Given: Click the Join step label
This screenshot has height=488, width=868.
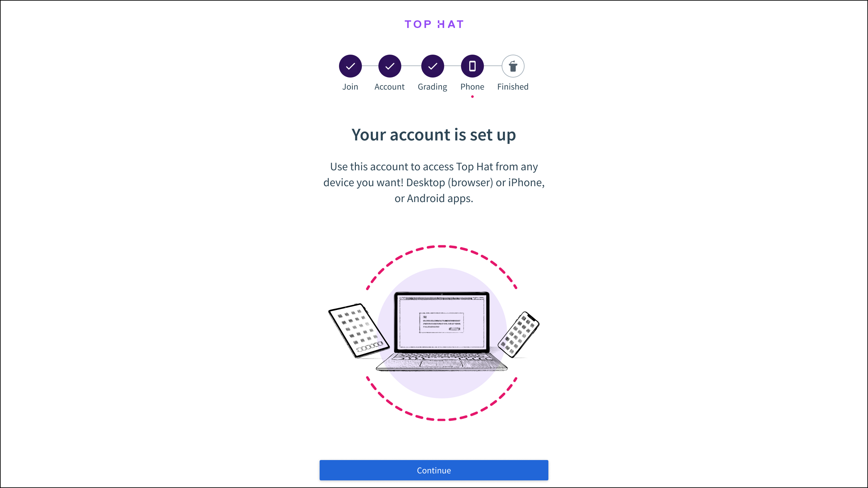Looking at the screenshot, I should (350, 87).
